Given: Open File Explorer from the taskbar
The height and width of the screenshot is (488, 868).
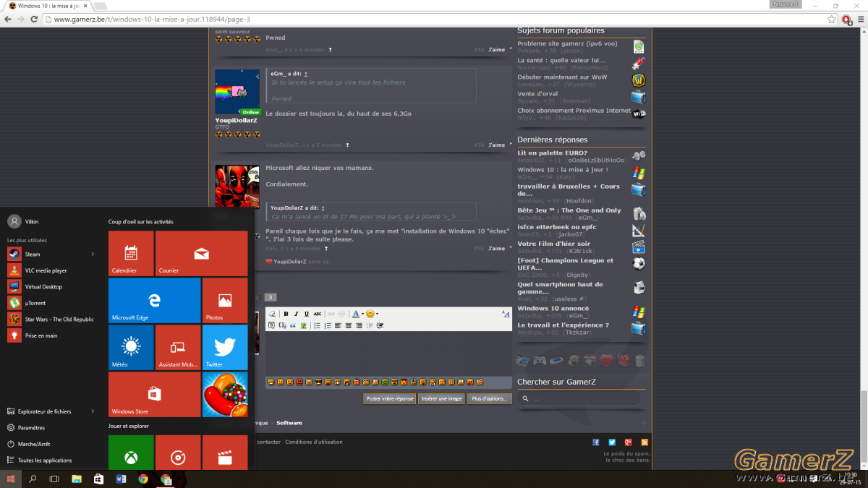Looking at the screenshot, I should point(77,479).
